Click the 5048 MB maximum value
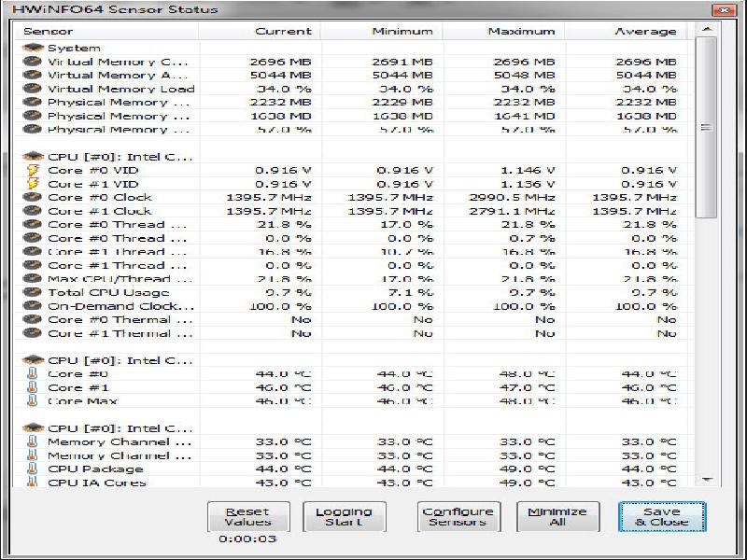 coord(524,75)
